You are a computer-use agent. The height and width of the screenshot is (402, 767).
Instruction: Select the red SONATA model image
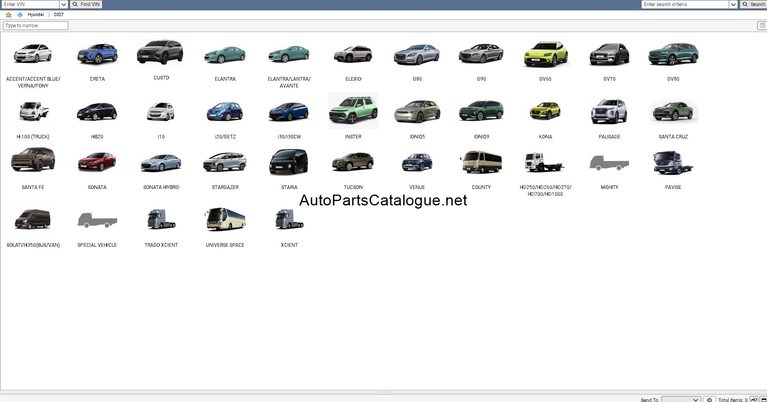click(x=97, y=162)
